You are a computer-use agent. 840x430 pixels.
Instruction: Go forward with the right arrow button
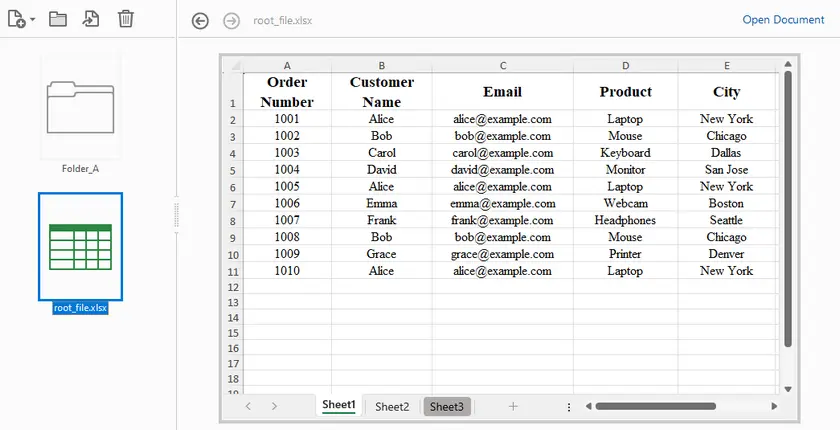[231, 21]
